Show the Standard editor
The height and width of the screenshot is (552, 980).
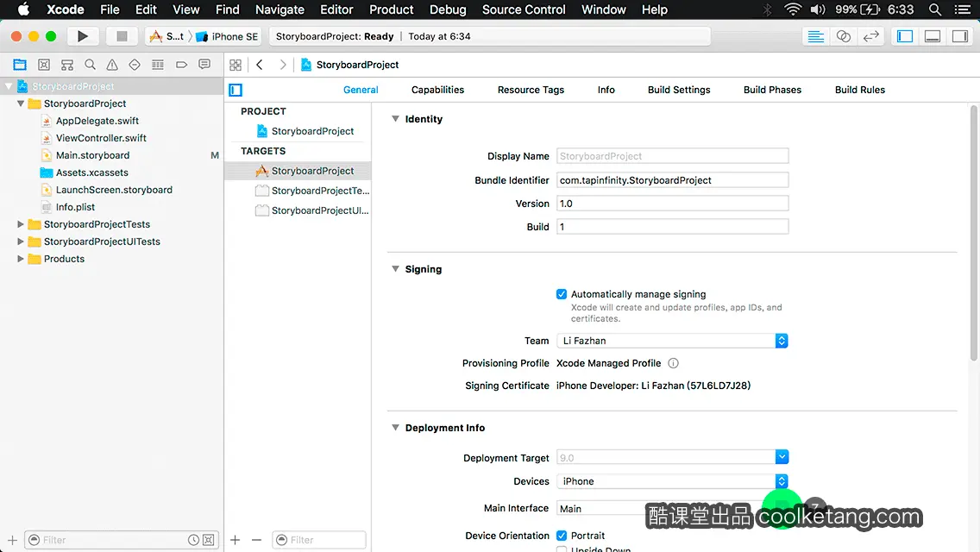tap(815, 36)
